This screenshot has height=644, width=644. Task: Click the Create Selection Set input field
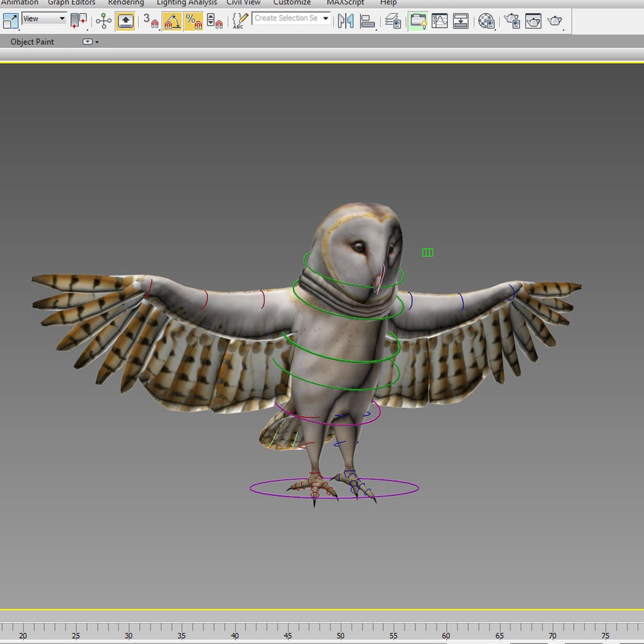[286, 18]
